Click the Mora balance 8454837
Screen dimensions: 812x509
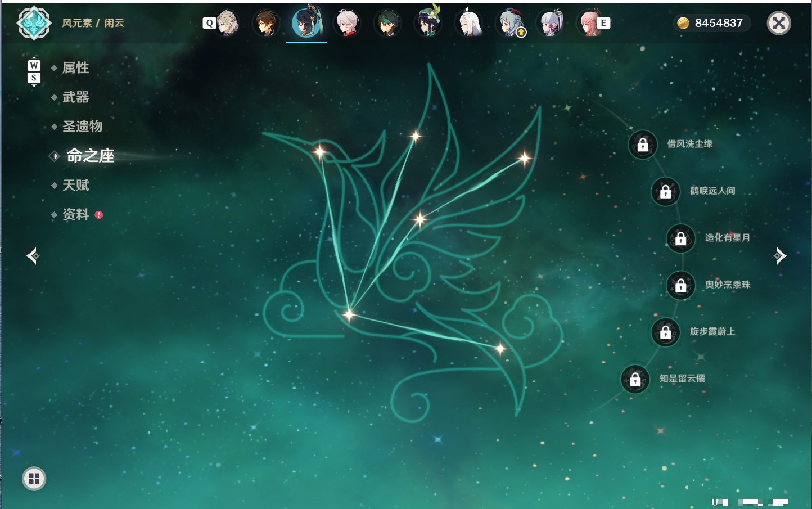pyautogui.click(x=712, y=23)
